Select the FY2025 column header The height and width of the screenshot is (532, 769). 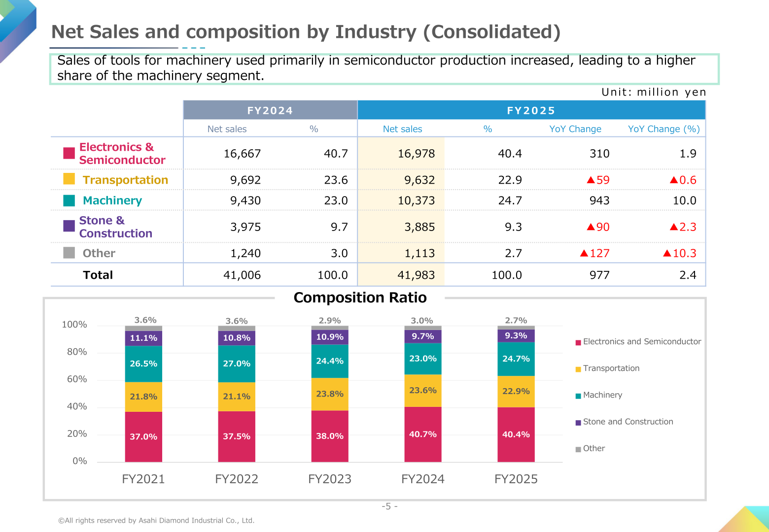(x=531, y=110)
